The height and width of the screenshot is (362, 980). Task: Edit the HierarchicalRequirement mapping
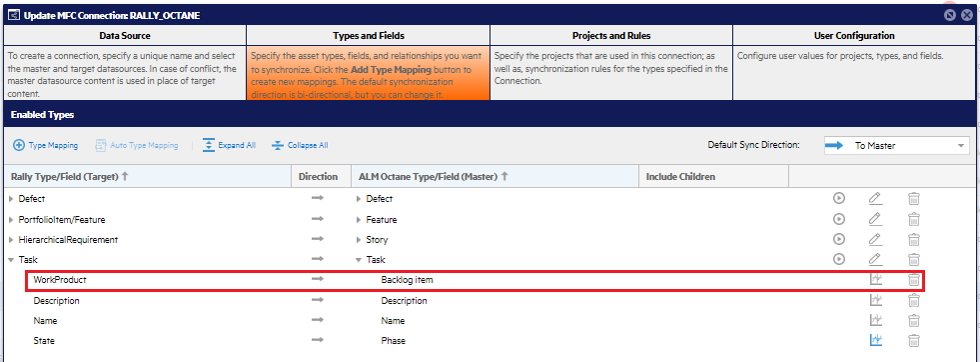click(876, 239)
